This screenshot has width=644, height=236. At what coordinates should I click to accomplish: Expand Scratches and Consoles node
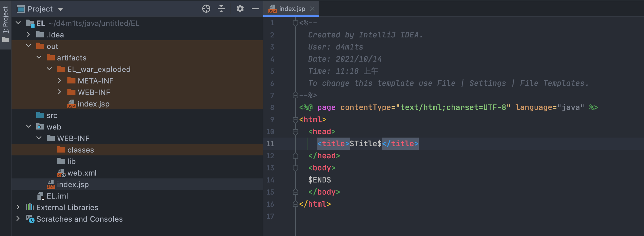point(18,218)
